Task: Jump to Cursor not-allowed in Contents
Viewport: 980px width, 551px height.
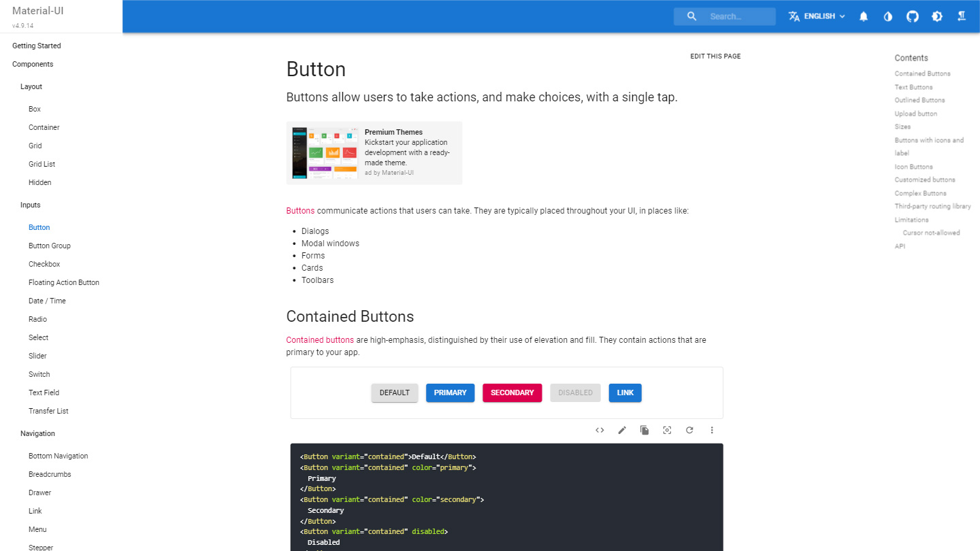Action: coord(932,233)
